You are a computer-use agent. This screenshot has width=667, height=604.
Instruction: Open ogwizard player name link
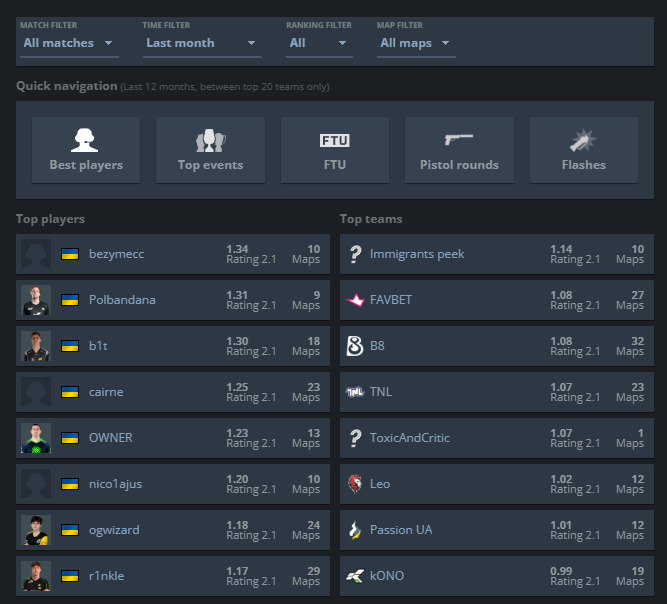coord(114,530)
